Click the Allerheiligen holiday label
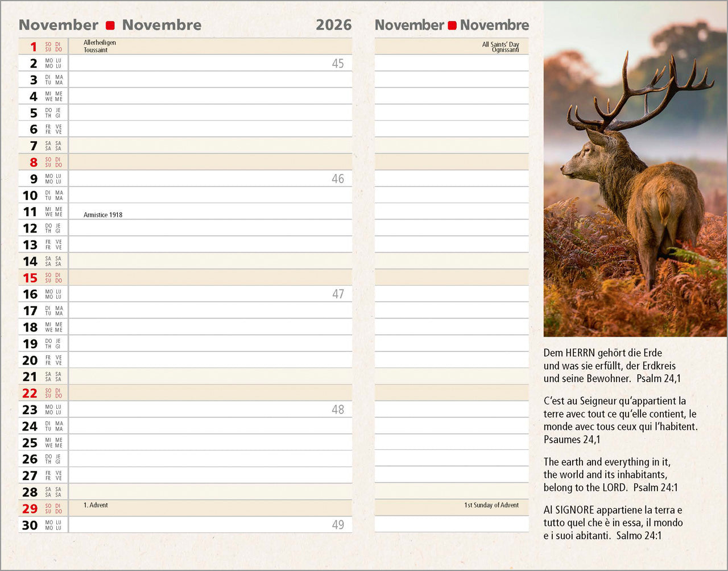Screen dimensions: 728x571 tap(100, 43)
